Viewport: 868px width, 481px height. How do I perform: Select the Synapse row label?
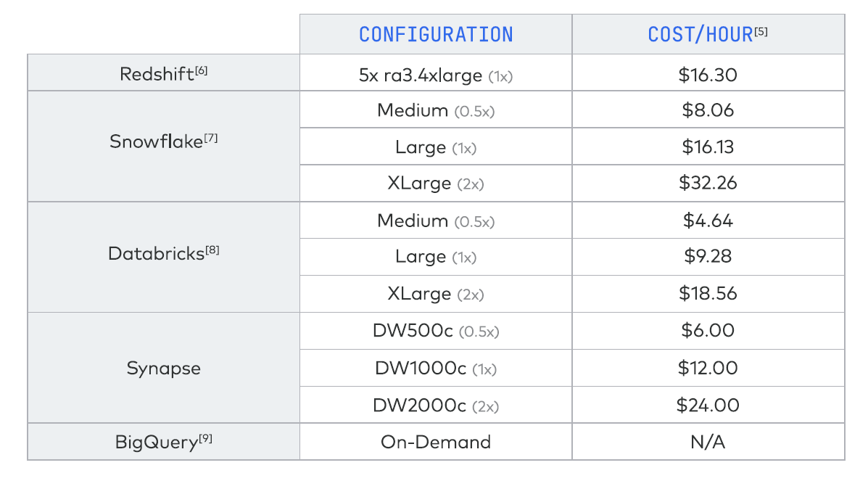point(163,368)
